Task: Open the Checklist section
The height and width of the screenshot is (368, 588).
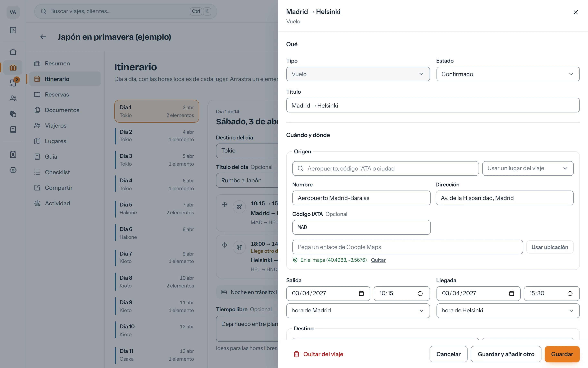Action: [65, 172]
